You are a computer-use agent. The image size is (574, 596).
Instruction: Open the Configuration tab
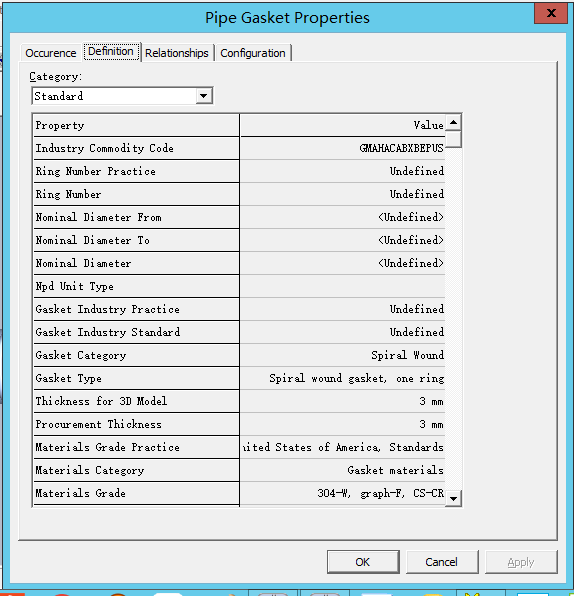253,53
